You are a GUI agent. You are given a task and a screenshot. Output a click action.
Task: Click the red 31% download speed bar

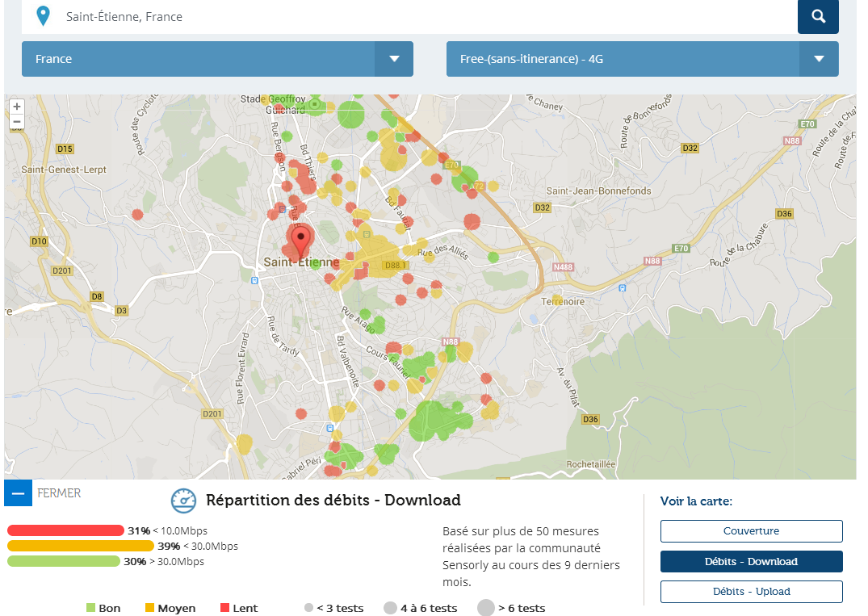pyautogui.click(x=66, y=530)
